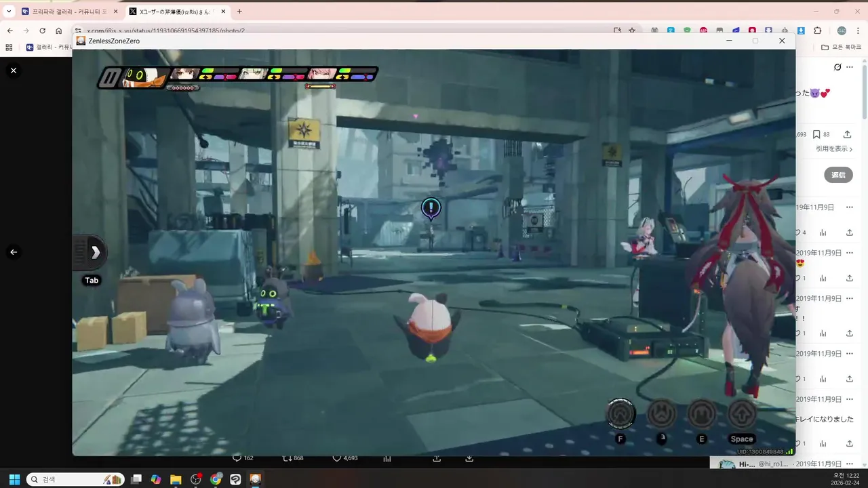Screen dimensions: 868x488
Task: Click the 引用を表示 link
Action: (835, 149)
